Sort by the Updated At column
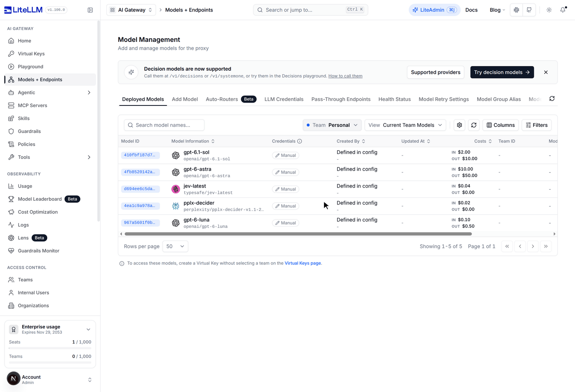 coord(416,141)
